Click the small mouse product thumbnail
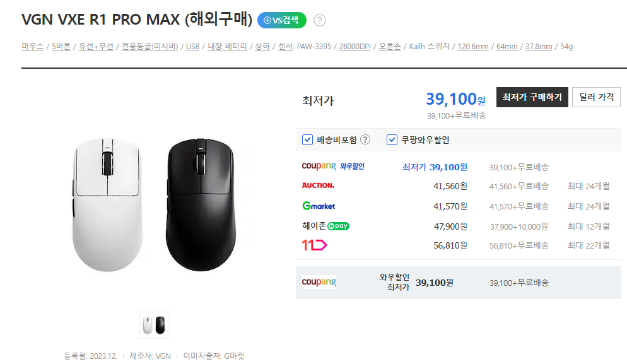This screenshot has width=627, height=364. (153, 324)
